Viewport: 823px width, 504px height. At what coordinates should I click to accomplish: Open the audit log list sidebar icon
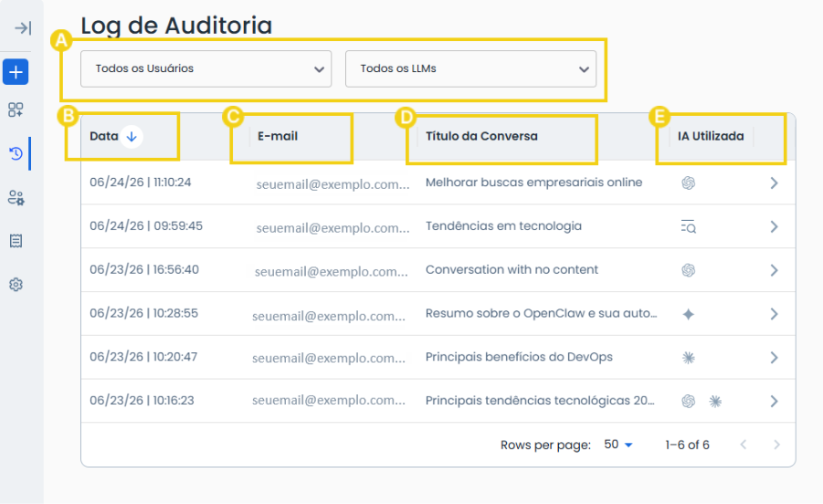[16, 241]
